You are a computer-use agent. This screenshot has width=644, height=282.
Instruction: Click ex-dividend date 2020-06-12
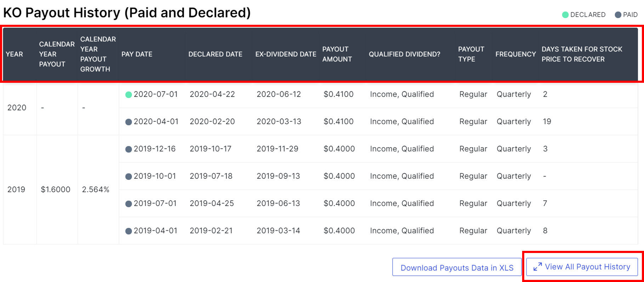tap(279, 94)
